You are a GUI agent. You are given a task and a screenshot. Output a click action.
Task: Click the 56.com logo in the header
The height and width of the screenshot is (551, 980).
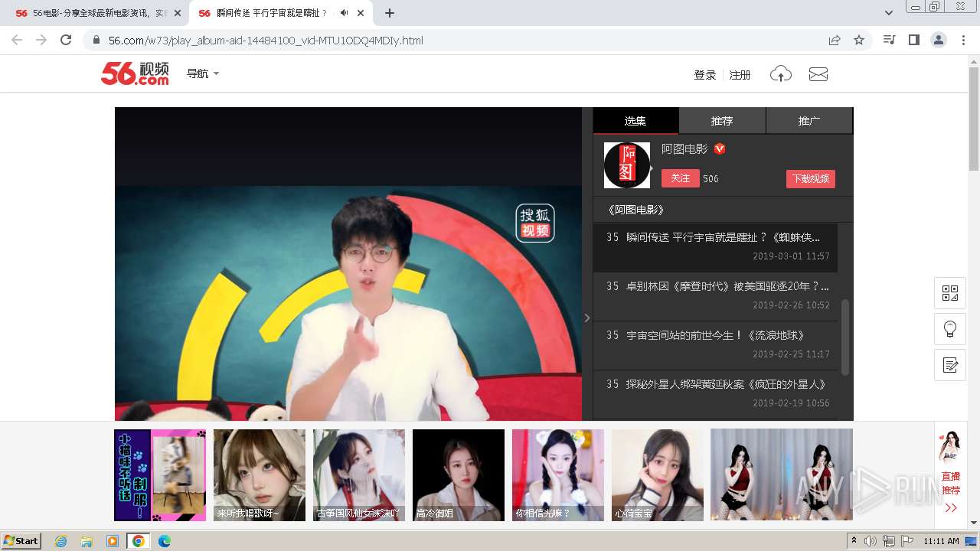(135, 73)
